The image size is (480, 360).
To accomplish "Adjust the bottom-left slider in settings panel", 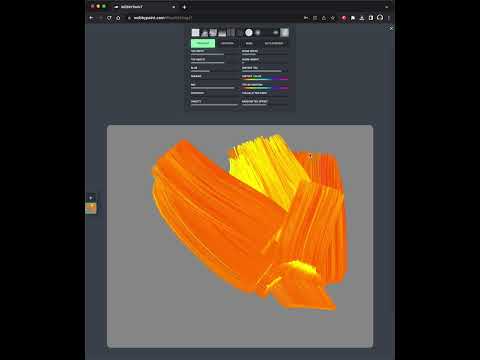I will [x=214, y=104].
